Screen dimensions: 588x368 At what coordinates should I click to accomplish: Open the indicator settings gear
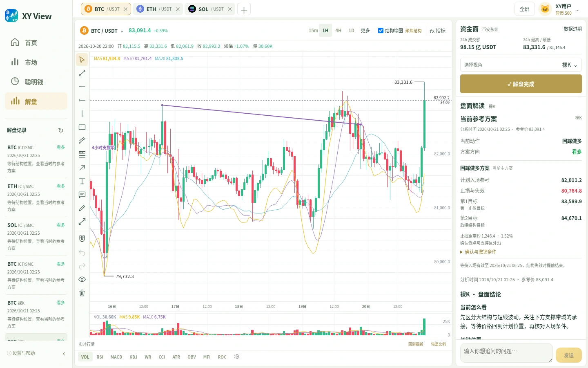click(237, 357)
